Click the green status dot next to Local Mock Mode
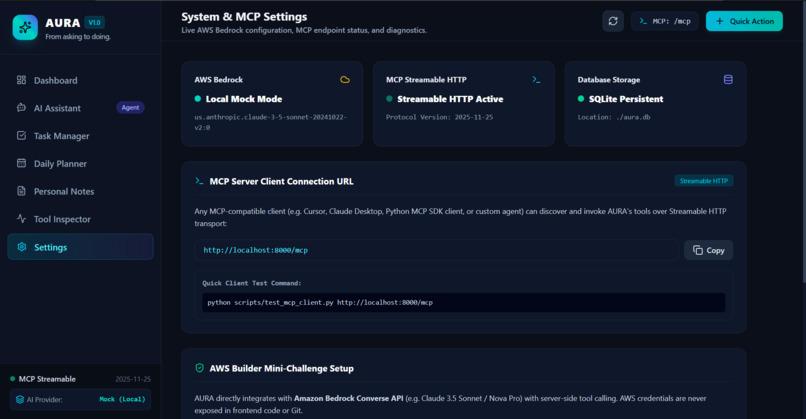This screenshot has width=806, height=419. [197, 99]
